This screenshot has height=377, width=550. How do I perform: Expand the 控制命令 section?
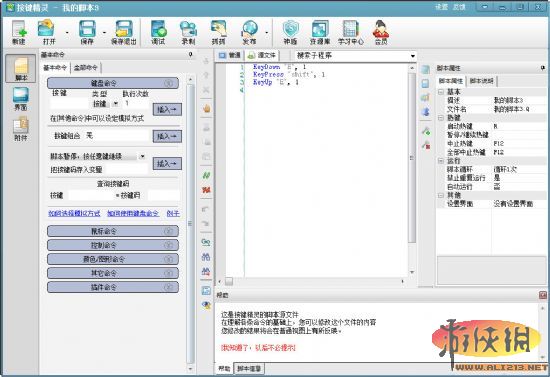pos(113,245)
